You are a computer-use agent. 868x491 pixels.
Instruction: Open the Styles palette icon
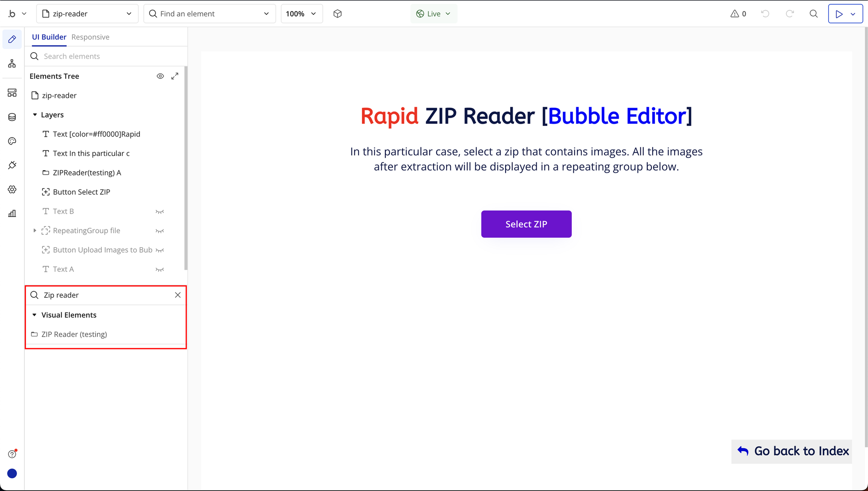click(x=12, y=141)
